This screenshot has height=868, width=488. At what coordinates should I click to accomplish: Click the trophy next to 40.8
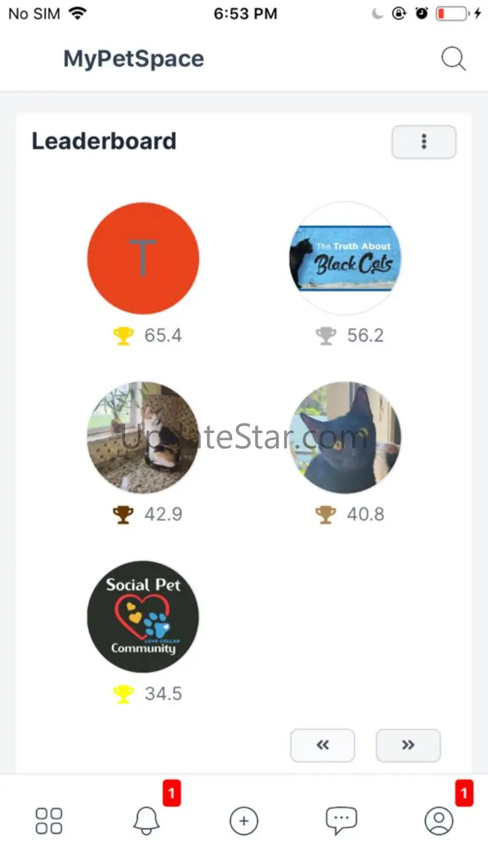coord(326,515)
